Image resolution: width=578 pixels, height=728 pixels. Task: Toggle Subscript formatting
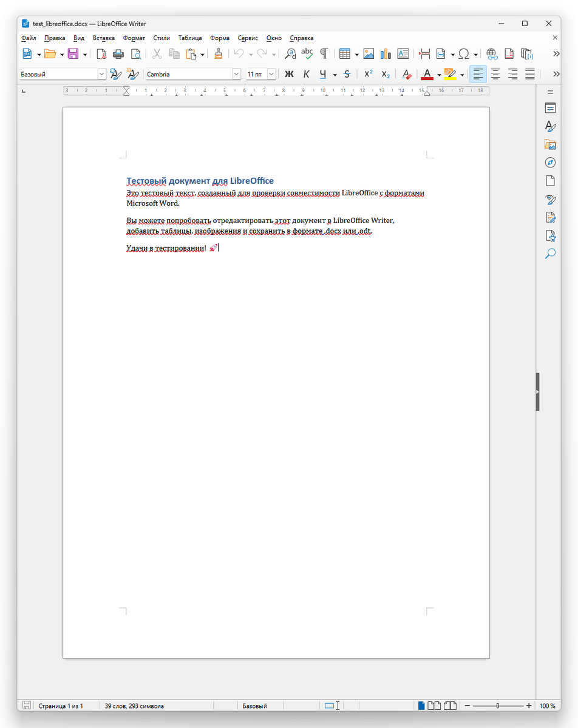(386, 74)
